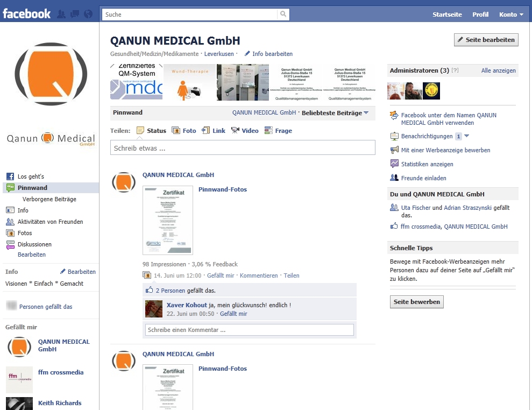Viewport: 532px width, 410px height.
Task: Open the Leverkusen location link
Action: (219, 54)
